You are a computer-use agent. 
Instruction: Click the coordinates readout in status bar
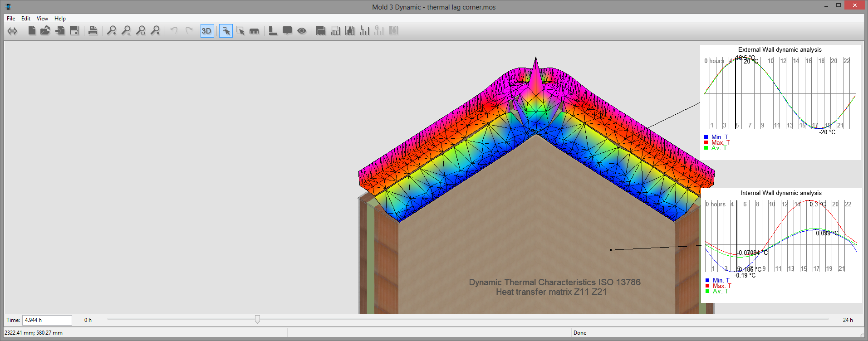pyautogui.click(x=34, y=333)
